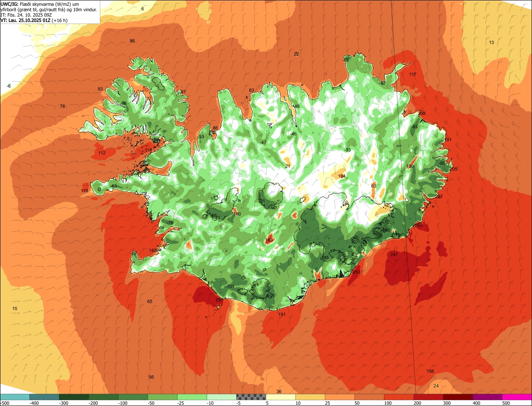Click the flux value 13 in the top right
The width and height of the screenshot is (532, 406).
coord(491,42)
